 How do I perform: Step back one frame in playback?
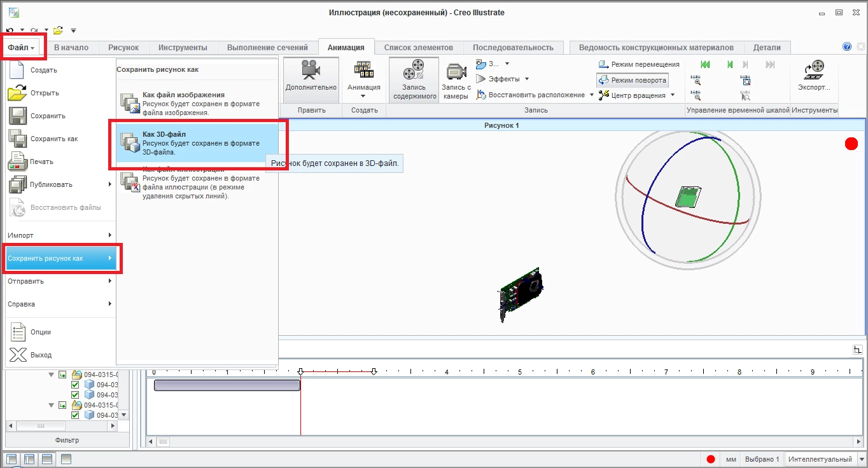[730, 64]
